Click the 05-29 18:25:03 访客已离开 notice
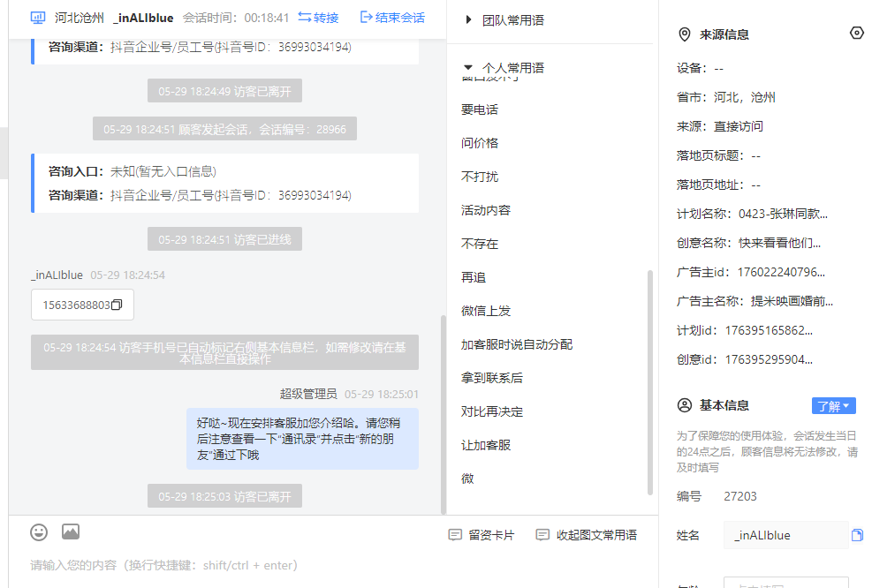Image resolution: width=872 pixels, height=588 pixels. (x=224, y=496)
